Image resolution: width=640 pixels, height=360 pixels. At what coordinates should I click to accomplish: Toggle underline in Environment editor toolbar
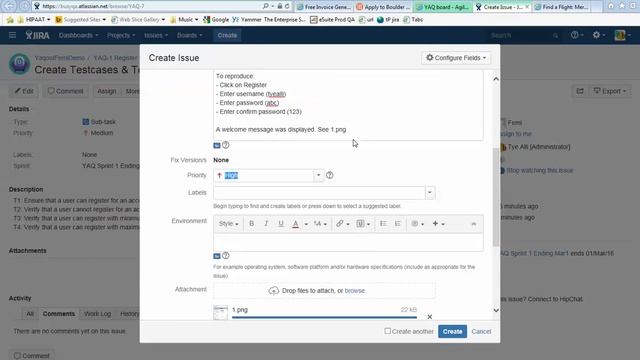click(281, 224)
